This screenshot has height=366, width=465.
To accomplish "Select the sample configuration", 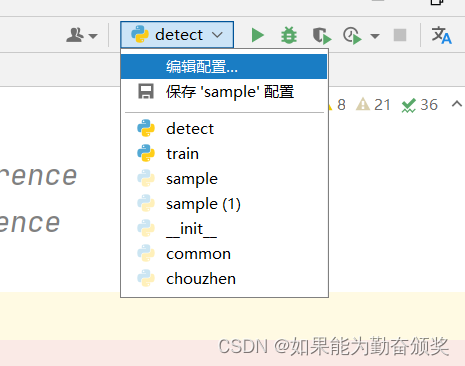I will click(x=224, y=179).
